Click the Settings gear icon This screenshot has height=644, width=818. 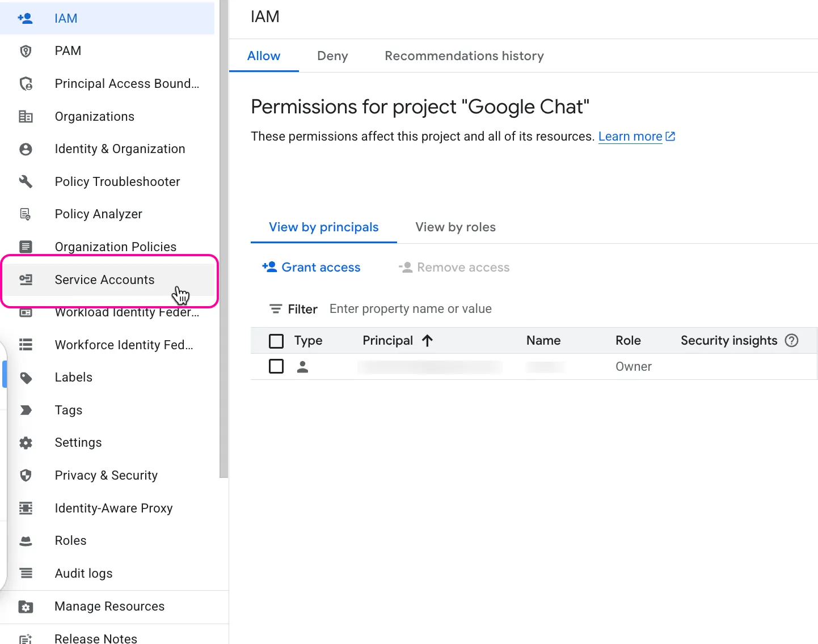click(x=26, y=443)
